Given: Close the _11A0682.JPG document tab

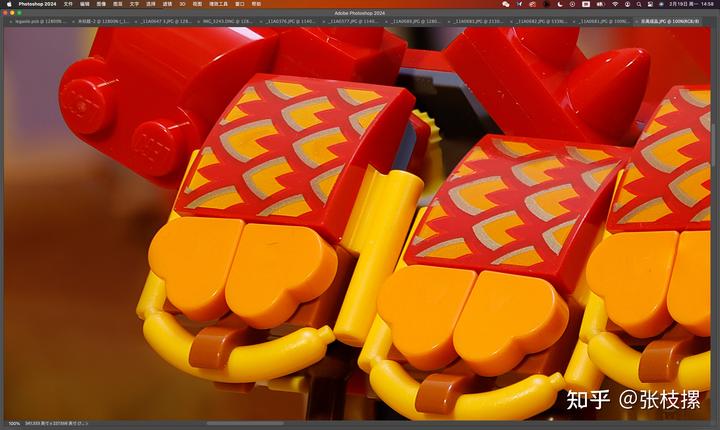Looking at the screenshot, I should (x=513, y=22).
